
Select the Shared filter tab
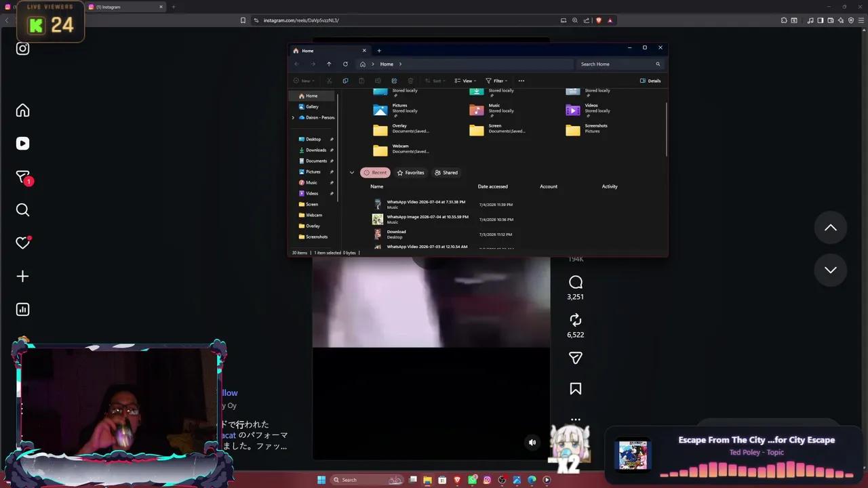coord(446,173)
